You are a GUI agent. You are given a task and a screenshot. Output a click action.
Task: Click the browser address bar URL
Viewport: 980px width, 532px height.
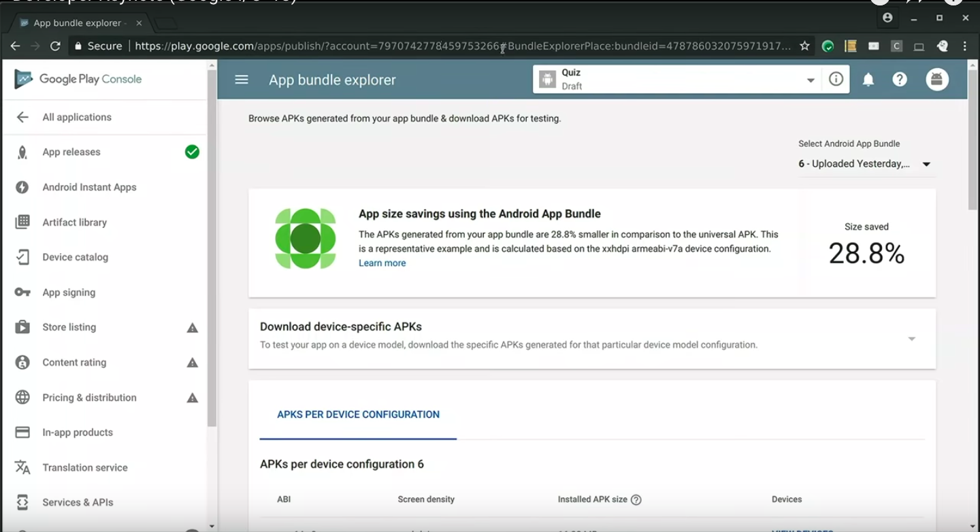point(463,46)
